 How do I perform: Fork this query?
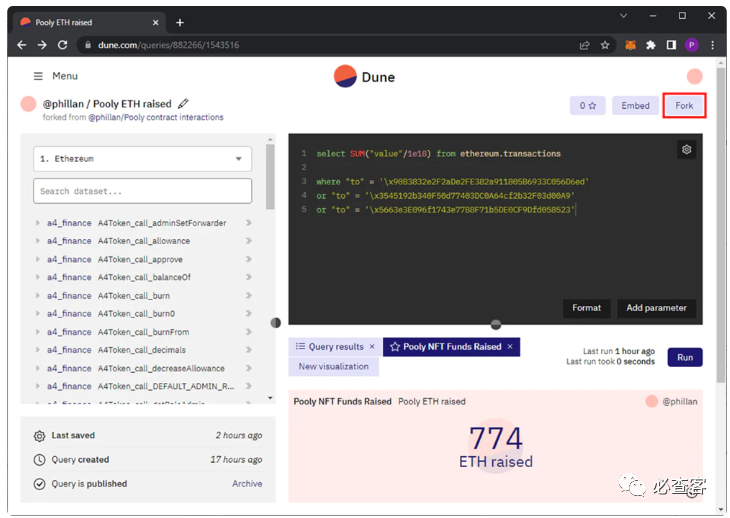(x=684, y=106)
